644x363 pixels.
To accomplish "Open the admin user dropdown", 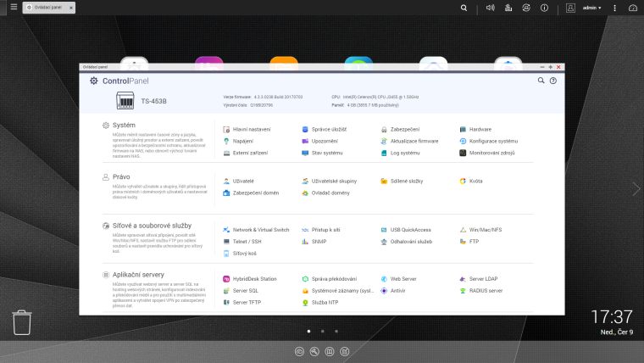I will click(x=591, y=8).
